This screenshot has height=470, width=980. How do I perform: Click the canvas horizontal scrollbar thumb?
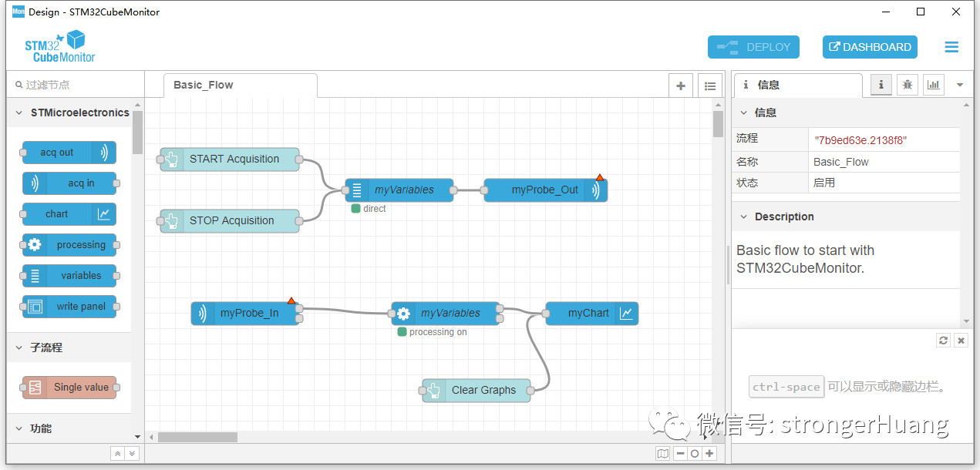[x=197, y=437]
